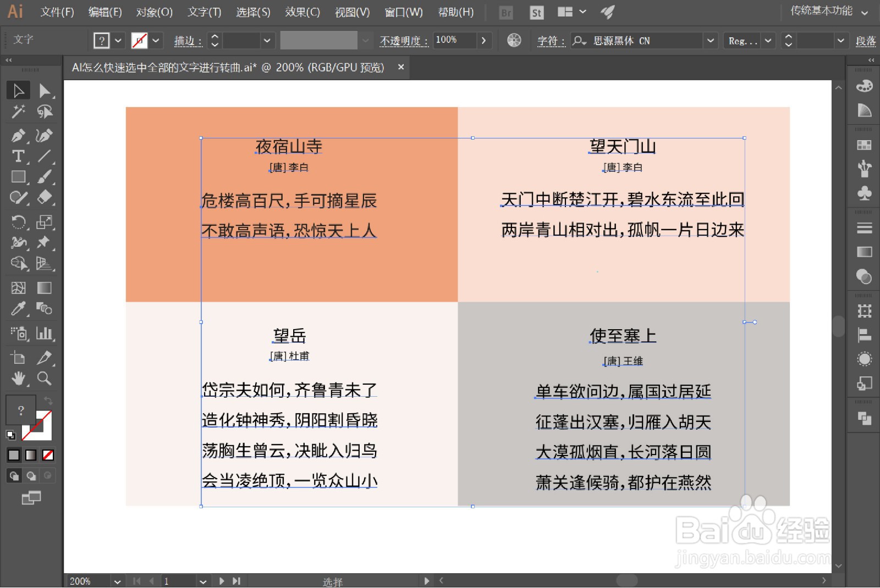
Task: Set color to None swatch
Action: coord(49,455)
